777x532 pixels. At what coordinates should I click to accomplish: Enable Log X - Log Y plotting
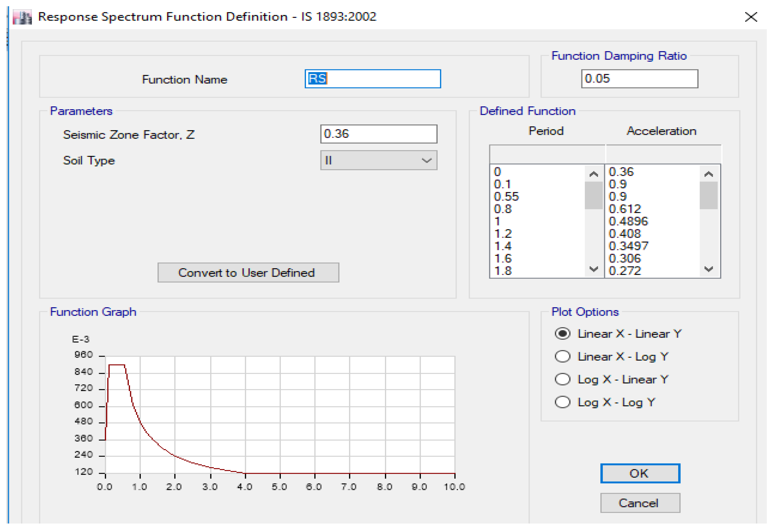click(563, 402)
